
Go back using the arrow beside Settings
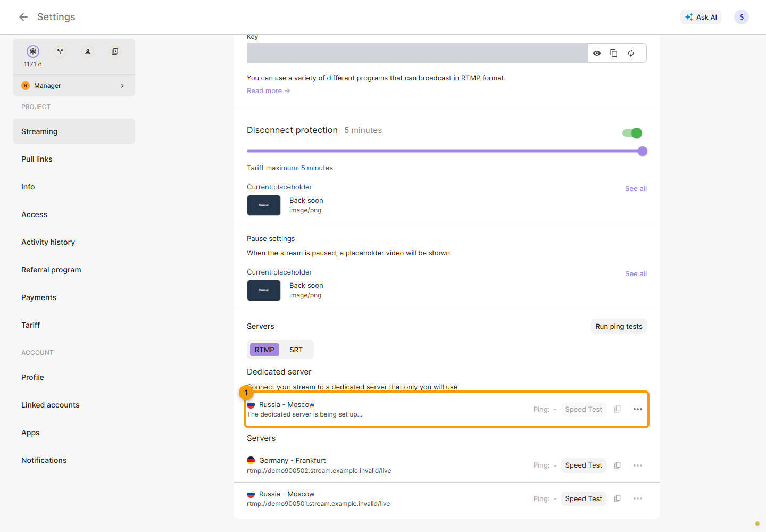pyautogui.click(x=23, y=17)
